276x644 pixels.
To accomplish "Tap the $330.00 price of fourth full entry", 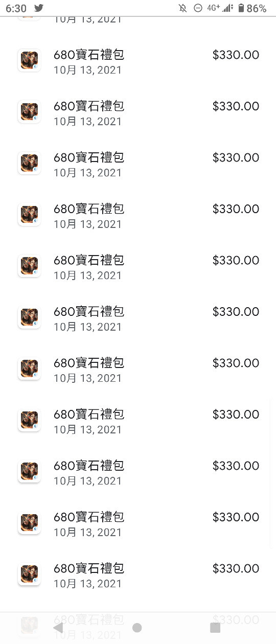I will (x=236, y=209).
